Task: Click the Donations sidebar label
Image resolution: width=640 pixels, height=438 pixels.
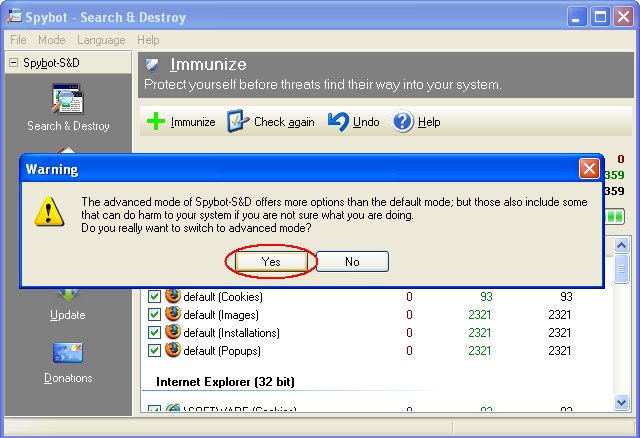Action: click(x=68, y=378)
